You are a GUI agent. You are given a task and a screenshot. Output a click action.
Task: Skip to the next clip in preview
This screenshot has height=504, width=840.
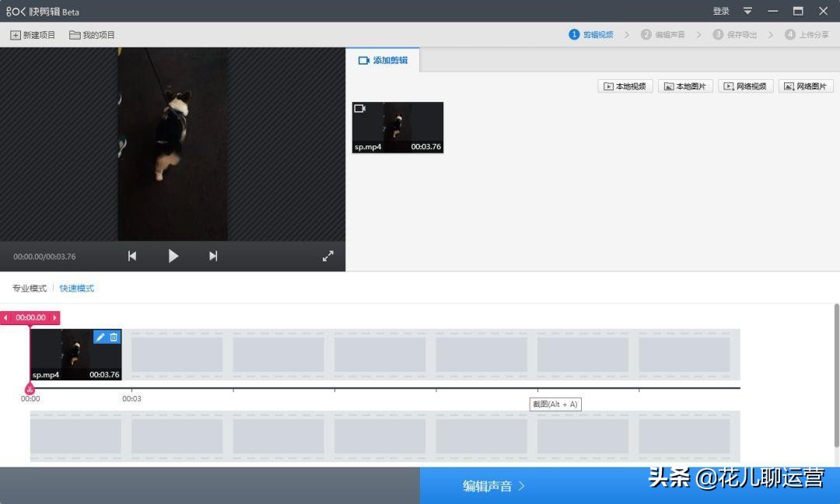coord(213,255)
